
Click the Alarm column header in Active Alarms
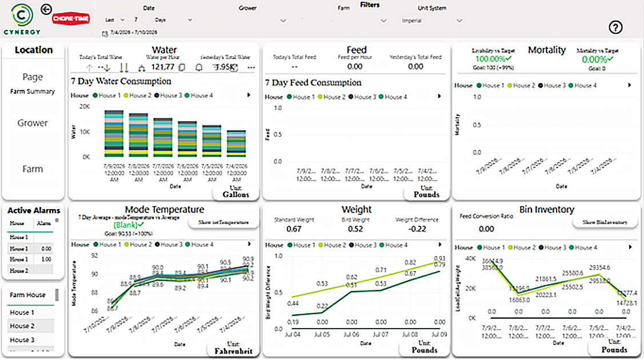44,223
